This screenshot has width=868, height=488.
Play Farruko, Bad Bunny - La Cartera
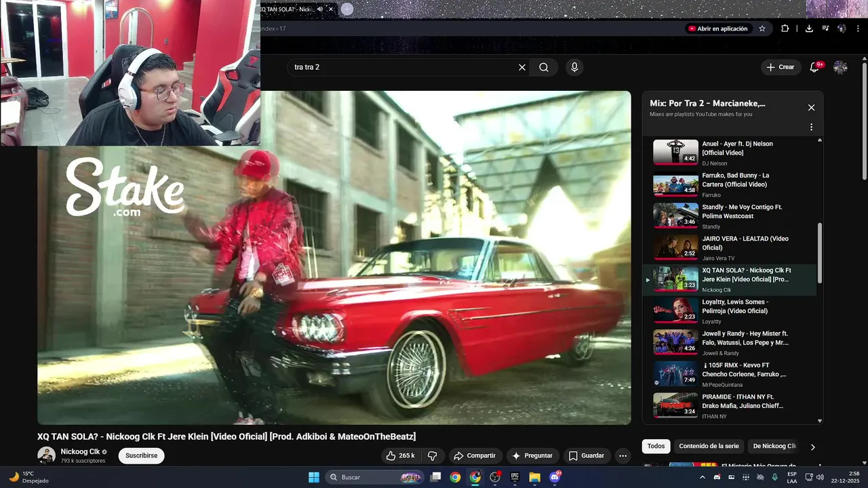click(729, 185)
